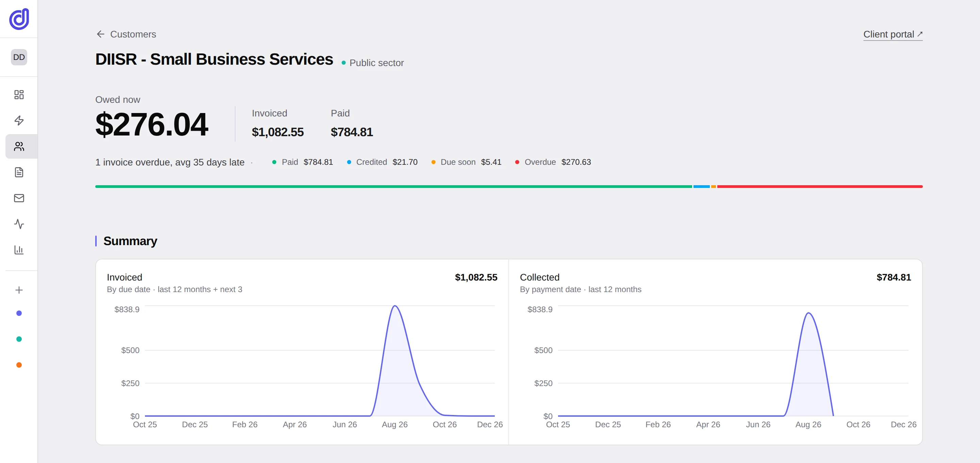The height and width of the screenshot is (463, 980).
Task: Go back to Customers list
Action: (133, 34)
